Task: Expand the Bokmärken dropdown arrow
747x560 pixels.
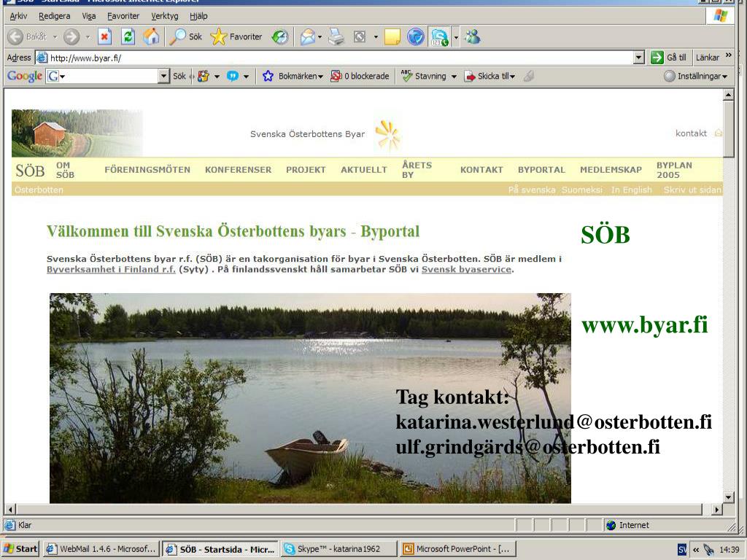Action: pyautogui.click(x=321, y=76)
